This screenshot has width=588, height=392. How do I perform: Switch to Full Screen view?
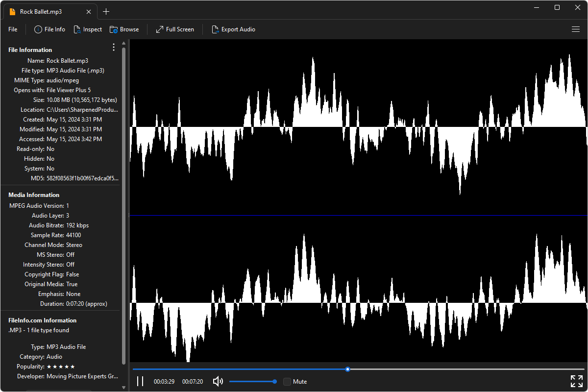point(175,29)
